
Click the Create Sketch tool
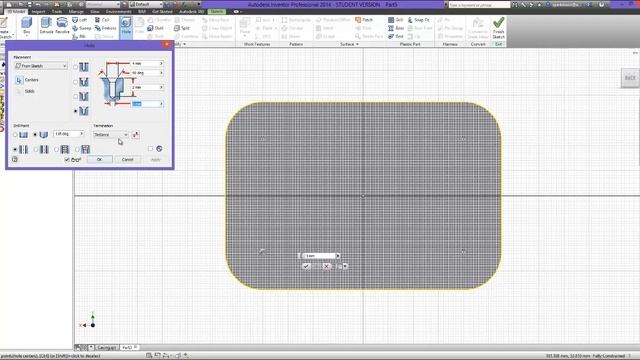click(x=5, y=28)
